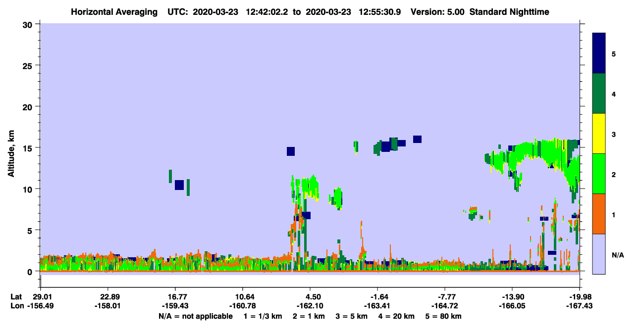This screenshot has height=330, width=644.
Task: Click the dark blue square near 14.5 km altitude
Action: 291,151
